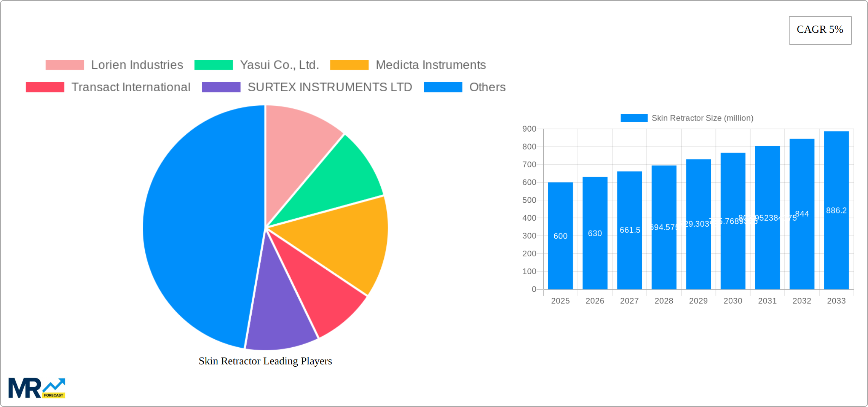Click the 2033 axis label

tap(836, 300)
